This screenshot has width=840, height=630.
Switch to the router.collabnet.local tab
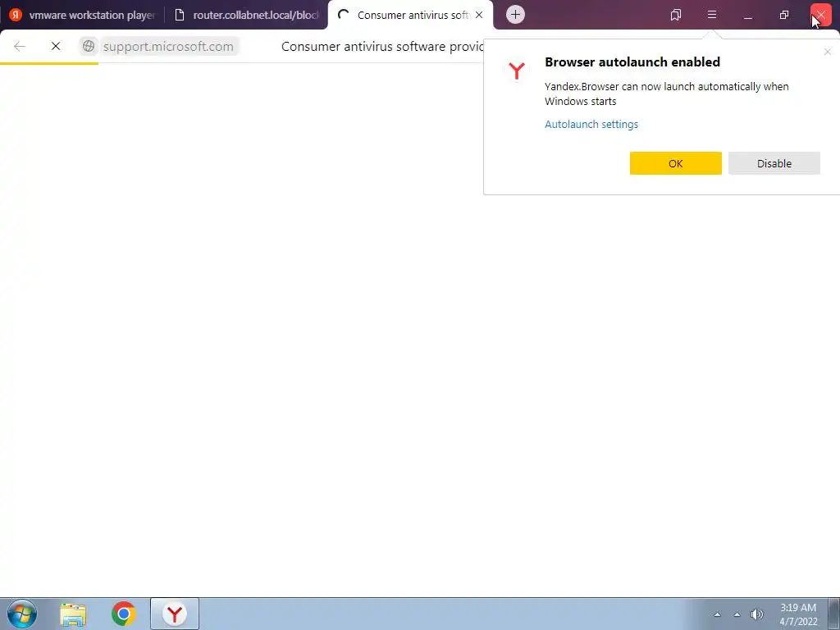(246, 15)
